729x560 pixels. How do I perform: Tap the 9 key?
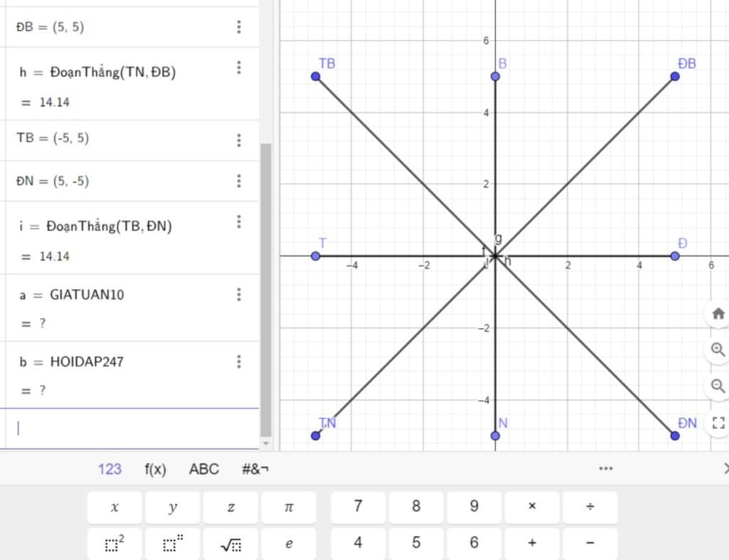474,507
